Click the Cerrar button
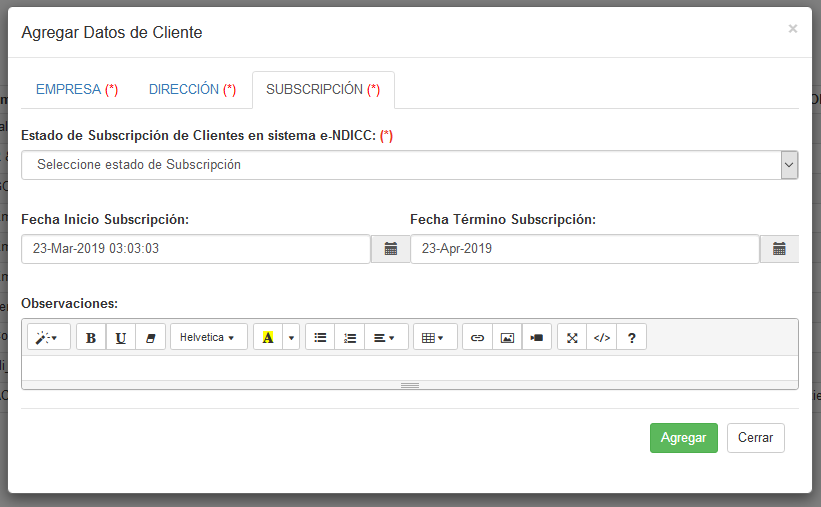 (755, 438)
